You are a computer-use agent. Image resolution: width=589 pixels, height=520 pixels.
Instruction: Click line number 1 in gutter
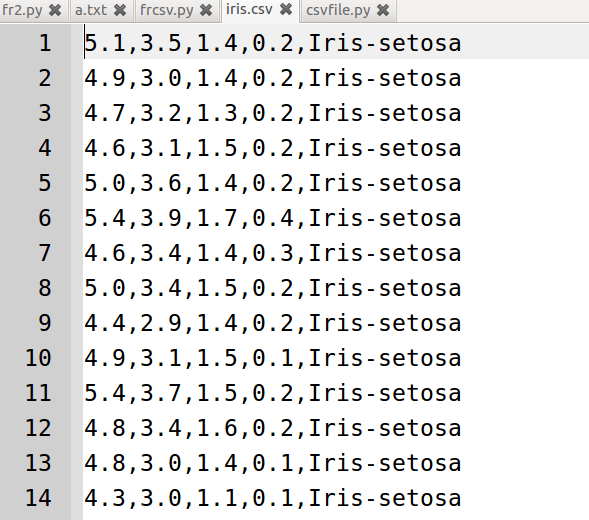pos(45,43)
